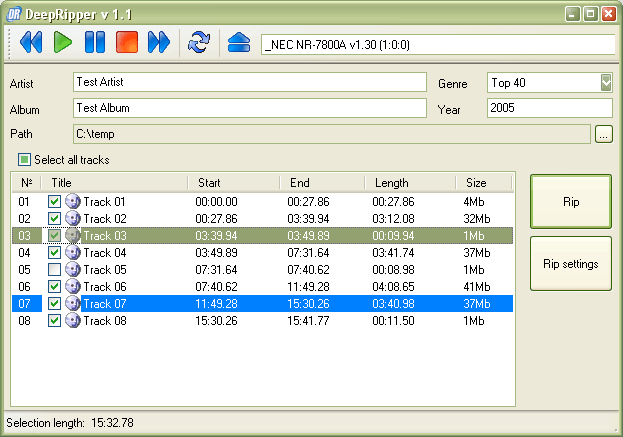Screen dimensions: 623x437
Task: Minimize the DeepRipper window
Action: click(572, 14)
